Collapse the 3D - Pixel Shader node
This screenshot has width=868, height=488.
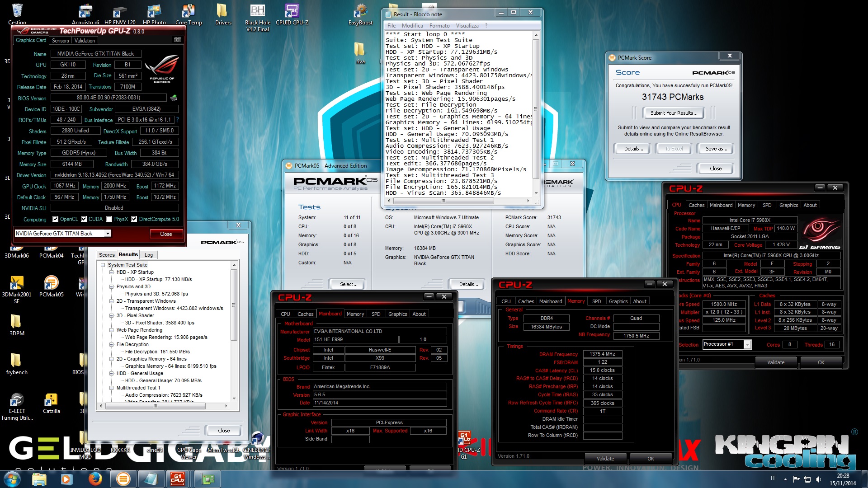click(112, 315)
